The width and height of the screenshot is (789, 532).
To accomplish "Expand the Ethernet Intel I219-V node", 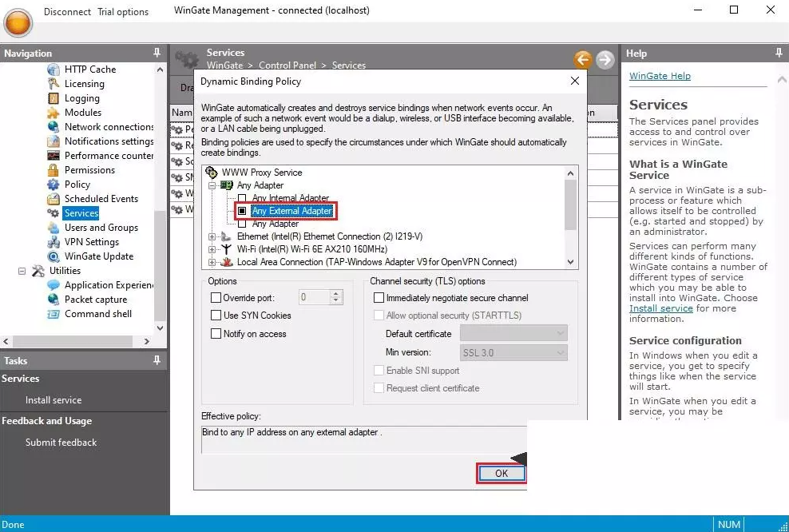I will tap(212, 236).
